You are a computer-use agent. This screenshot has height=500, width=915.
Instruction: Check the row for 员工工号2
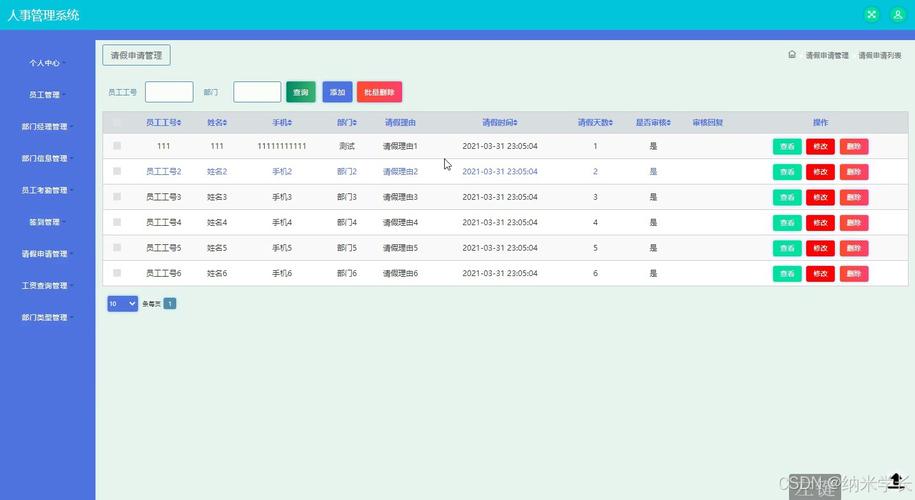[117, 172]
